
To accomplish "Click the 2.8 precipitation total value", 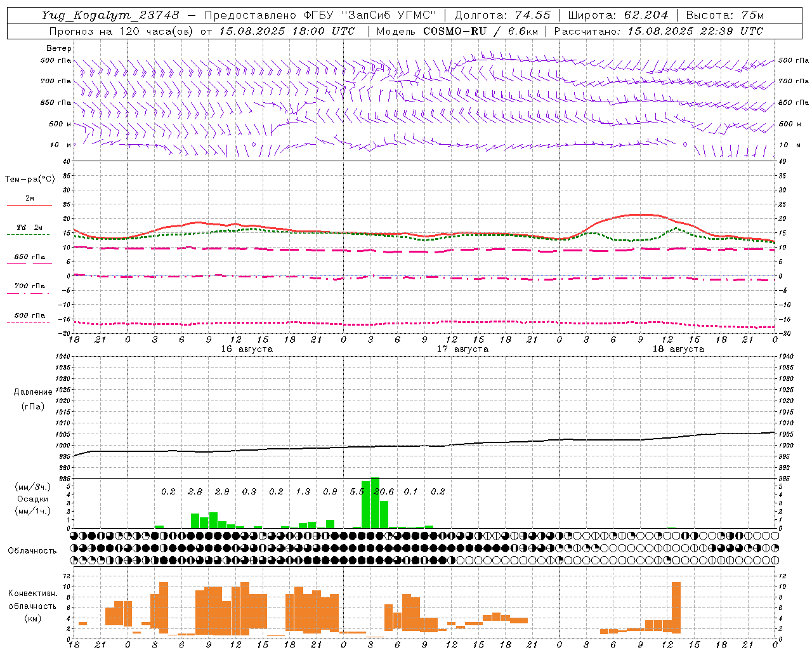I will point(195,491).
